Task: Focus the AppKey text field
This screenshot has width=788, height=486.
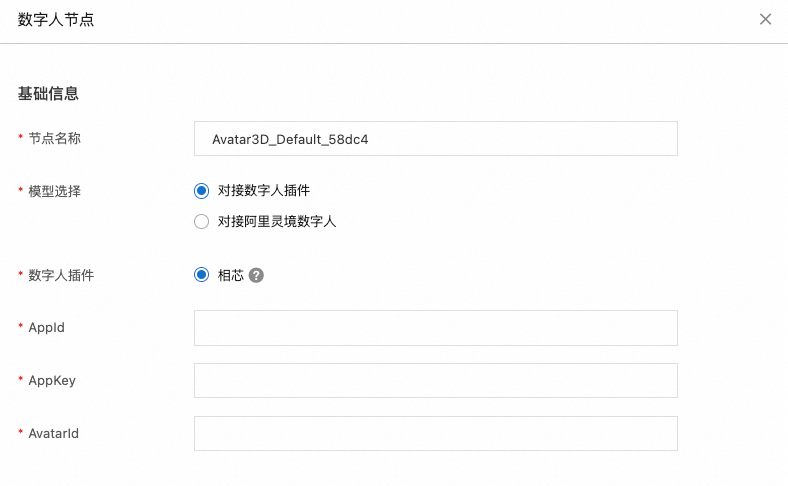Action: [x=436, y=380]
